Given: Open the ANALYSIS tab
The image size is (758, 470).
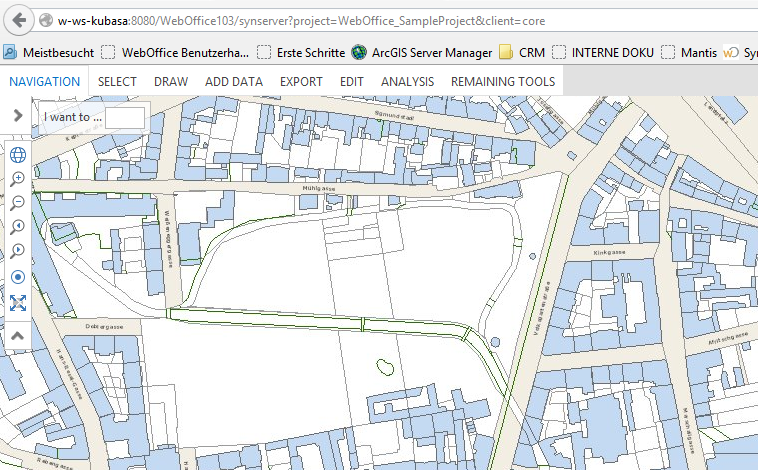Looking at the screenshot, I should [407, 81].
